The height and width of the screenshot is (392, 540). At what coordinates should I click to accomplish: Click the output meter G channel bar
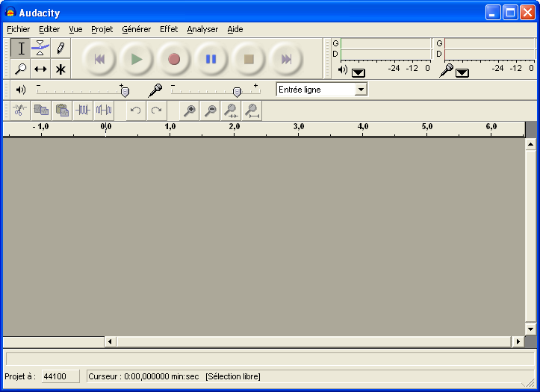click(x=385, y=44)
